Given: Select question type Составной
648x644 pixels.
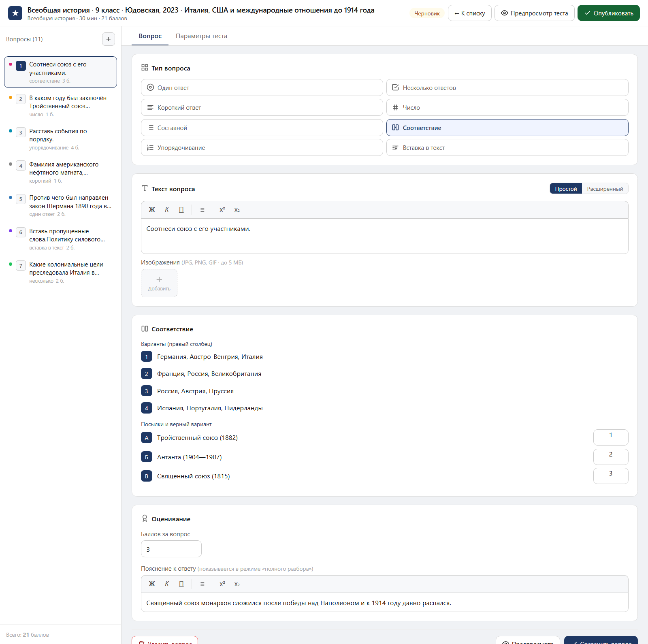Looking at the screenshot, I should (262, 128).
